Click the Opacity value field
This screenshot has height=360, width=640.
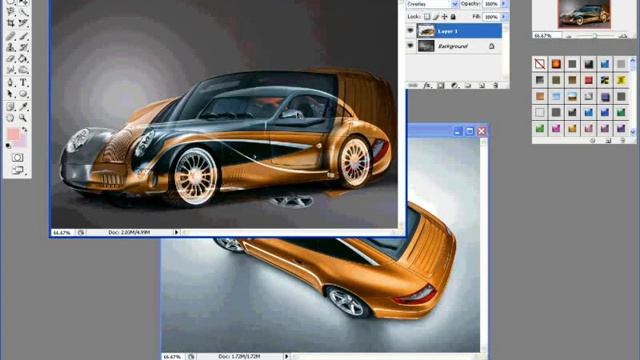(x=491, y=4)
